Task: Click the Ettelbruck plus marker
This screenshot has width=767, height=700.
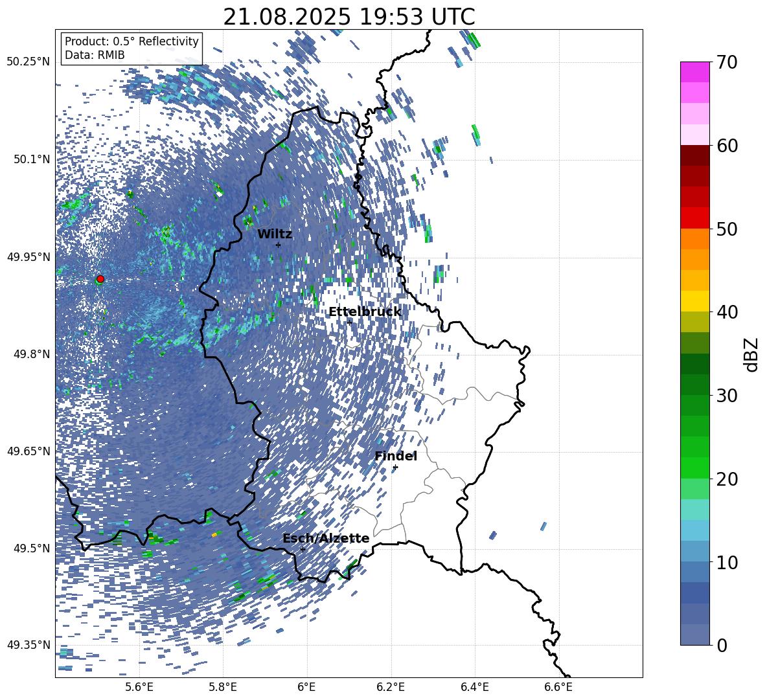Action: (349, 322)
